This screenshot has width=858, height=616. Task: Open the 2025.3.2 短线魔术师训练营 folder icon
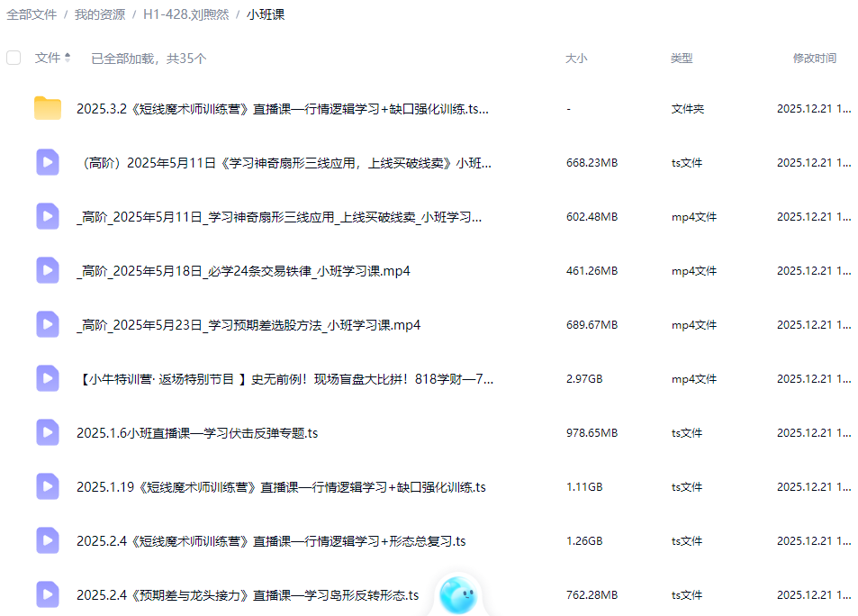point(47,108)
